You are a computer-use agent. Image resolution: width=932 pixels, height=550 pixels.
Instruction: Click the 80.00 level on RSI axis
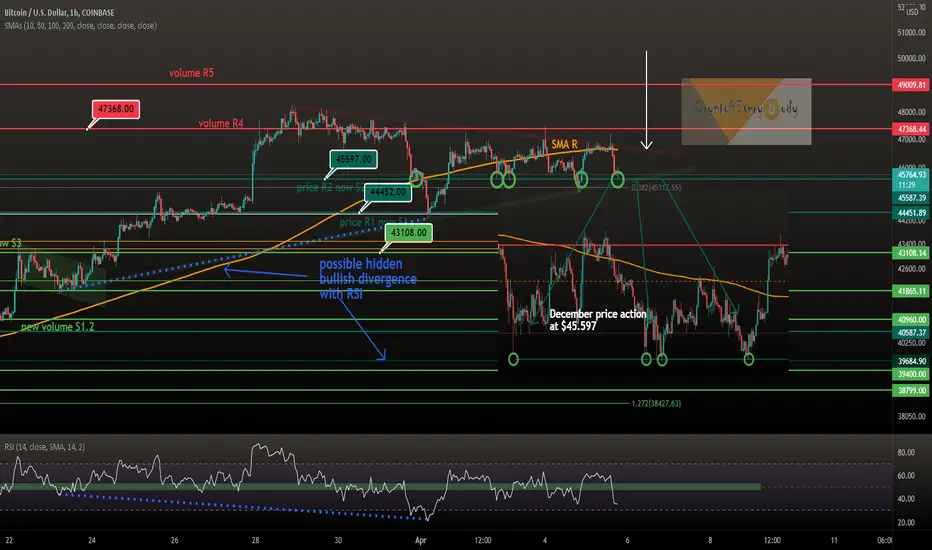click(906, 452)
